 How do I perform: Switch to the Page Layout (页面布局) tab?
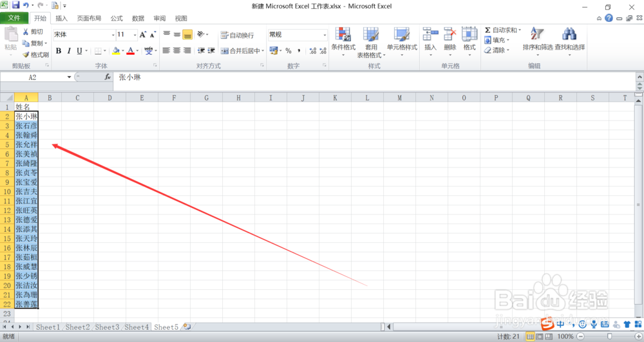coord(89,19)
